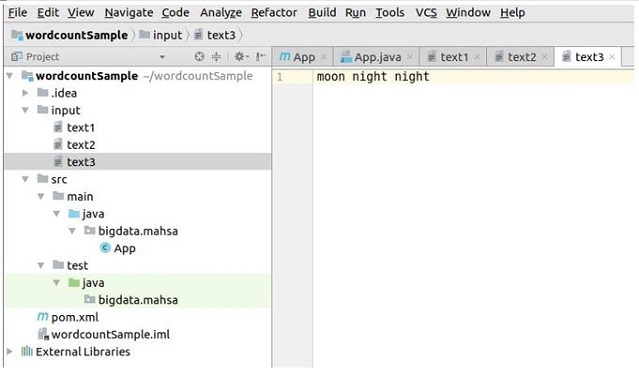The image size is (639, 375).
Task: Expand the .idea folder
Action: coord(25,93)
